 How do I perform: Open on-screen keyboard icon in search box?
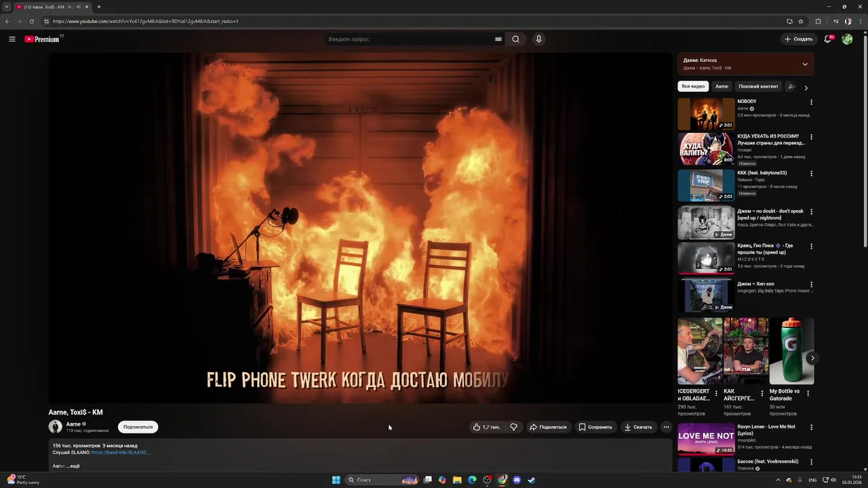click(x=498, y=39)
